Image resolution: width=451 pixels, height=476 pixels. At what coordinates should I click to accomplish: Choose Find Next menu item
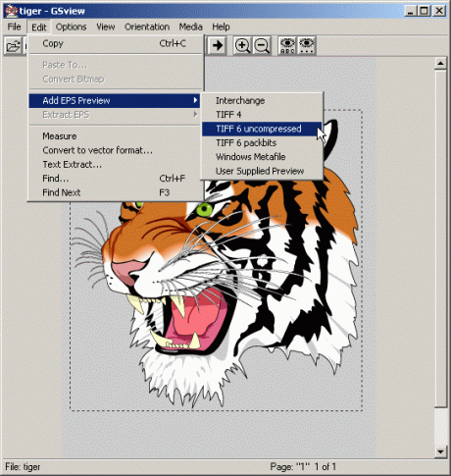[x=116, y=192]
